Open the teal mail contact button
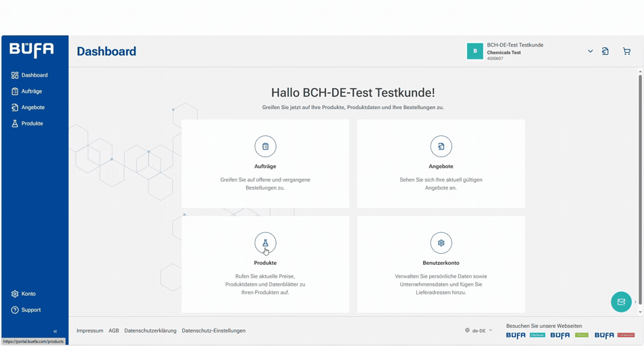The image size is (644, 346). [x=621, y=302]
